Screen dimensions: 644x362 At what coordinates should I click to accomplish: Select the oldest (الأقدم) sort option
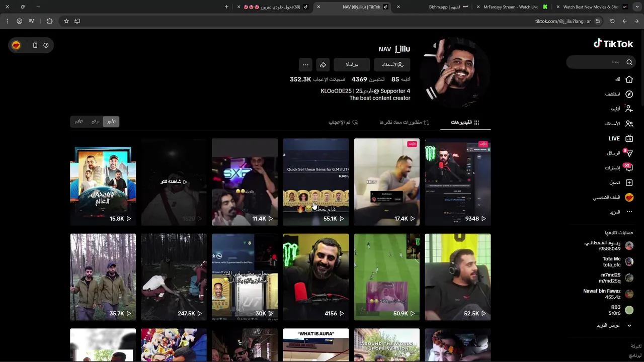pyautogui.click(x=79, y=121)
